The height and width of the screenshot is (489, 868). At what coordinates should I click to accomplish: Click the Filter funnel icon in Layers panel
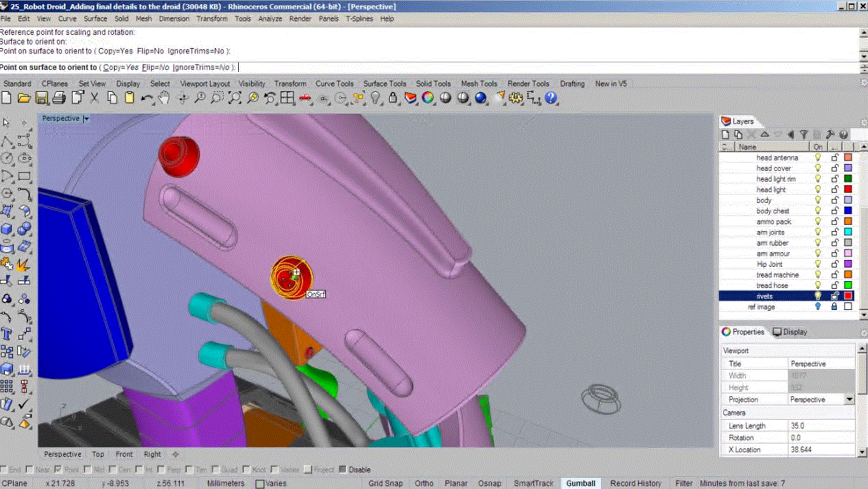click(x=804, y=135)
